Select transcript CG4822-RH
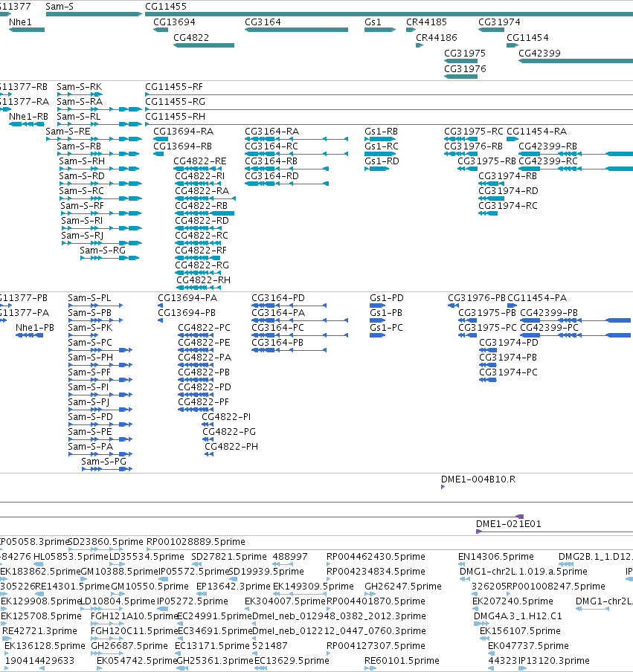 203,280
